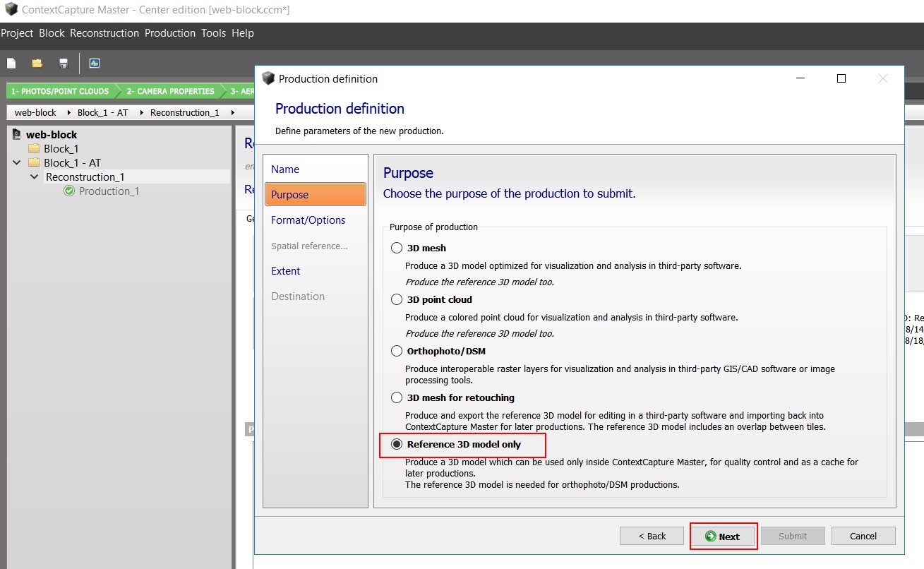Screen dimensions: 924x569
Task: Select Block_1 - AT in project tree
Action: [x=72, y=162]
